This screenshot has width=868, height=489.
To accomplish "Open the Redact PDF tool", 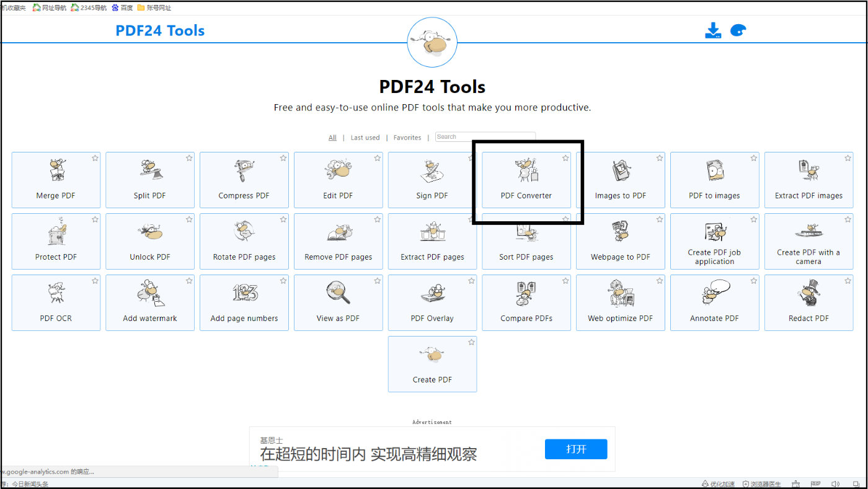I will [x=809, y=302].
